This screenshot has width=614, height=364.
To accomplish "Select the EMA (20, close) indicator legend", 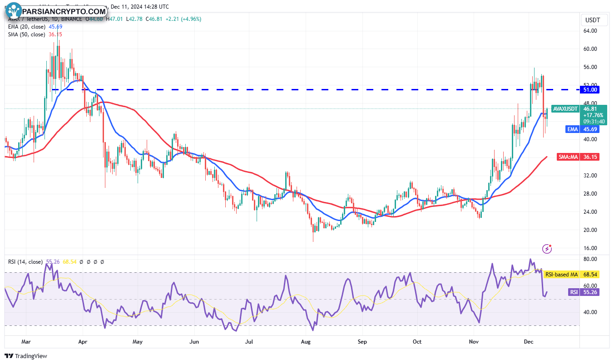I will pos(26,27).
